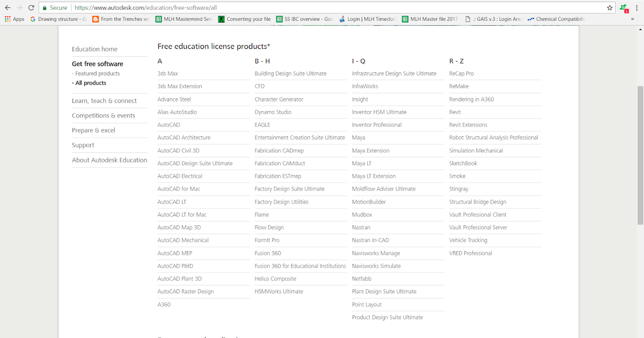Open the Chrome three-dot menu

637,8
